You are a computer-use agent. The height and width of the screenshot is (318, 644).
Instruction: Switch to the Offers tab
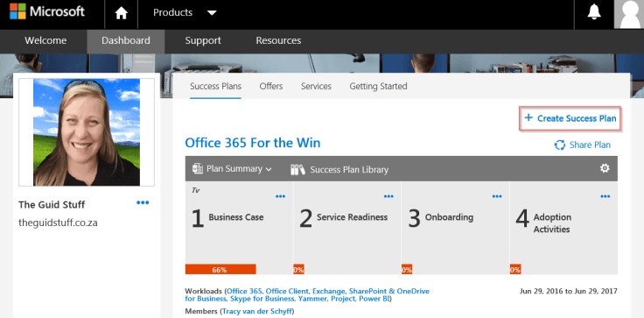point(271,87)
